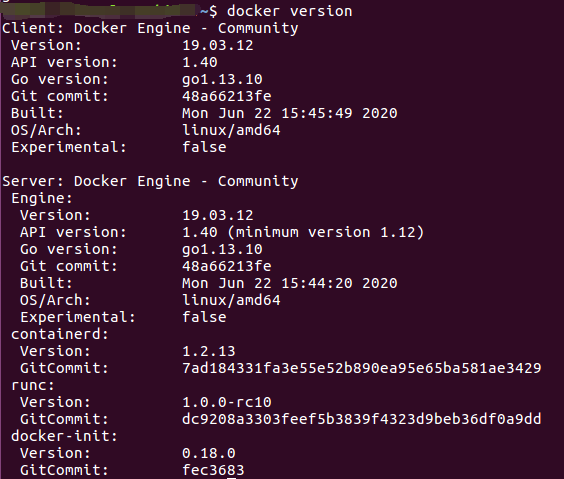Click the client Version value 19.03.12
Image resolution: width=564 pixels, height=479 pixels.
coord(218,45)
